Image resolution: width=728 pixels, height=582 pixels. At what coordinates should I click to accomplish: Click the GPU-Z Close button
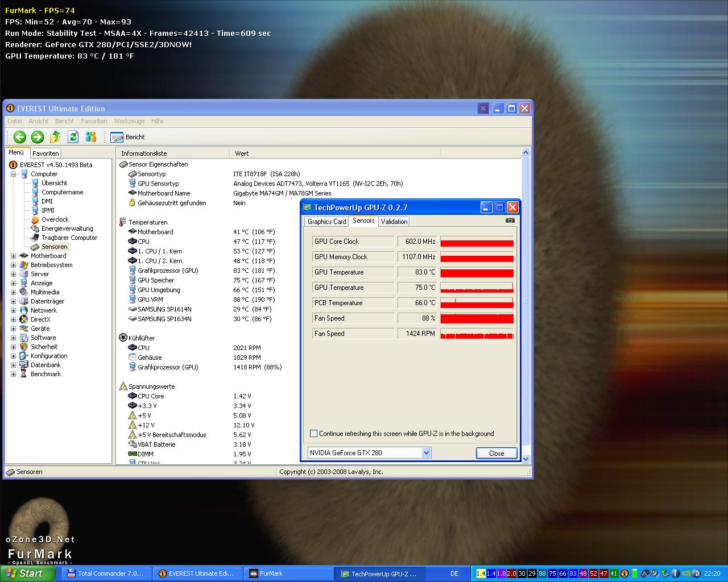497,454
